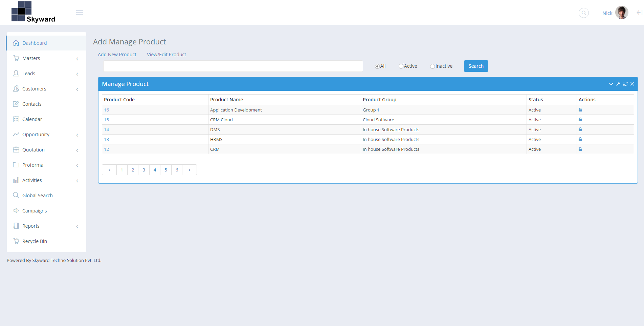Collapse the Manage Product panel

(611, 84)
